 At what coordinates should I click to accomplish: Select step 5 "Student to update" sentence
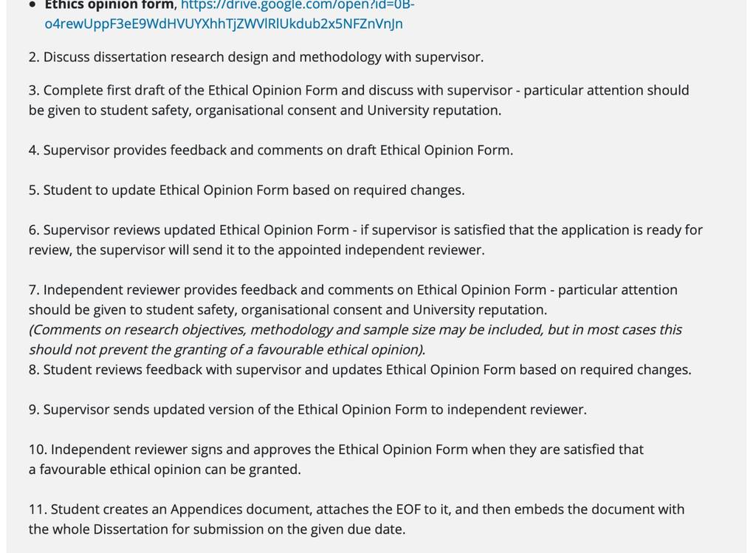[x=247, y=190]
